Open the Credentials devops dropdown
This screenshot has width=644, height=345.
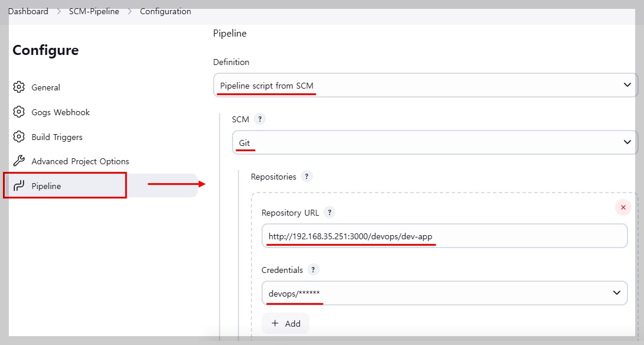[444, 293]
